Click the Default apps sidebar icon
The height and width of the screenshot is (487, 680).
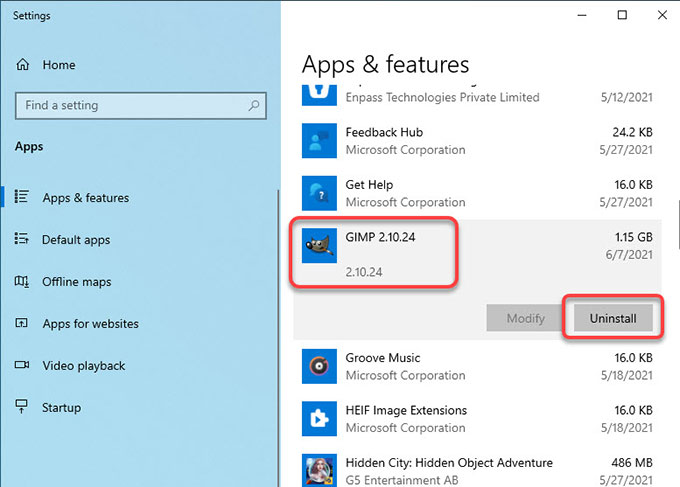click(22, 239)
